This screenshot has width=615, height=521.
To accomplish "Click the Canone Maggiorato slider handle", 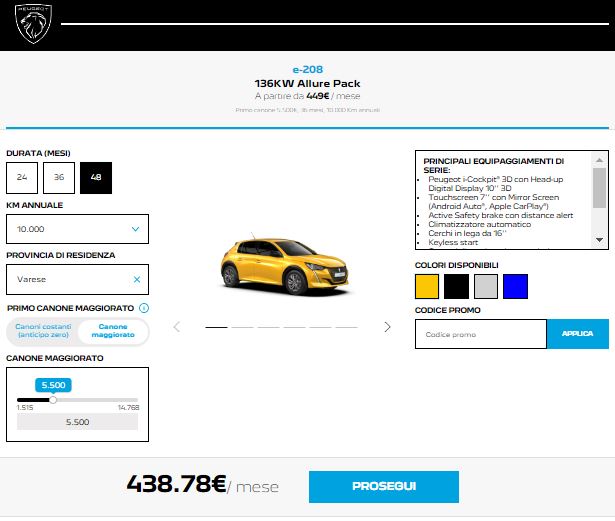I will (53, 400).
